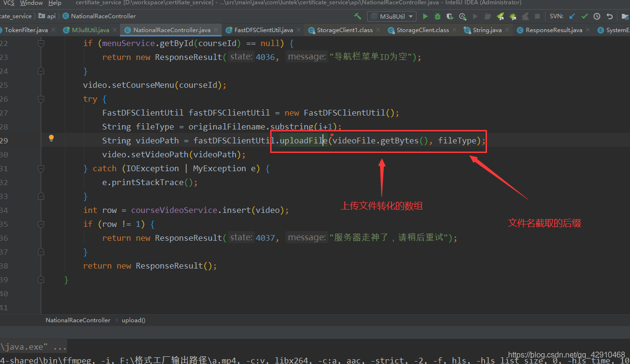The image size is (630, 364).
Task: Click fold marker at closing brace line 33
Action: point(41,196)
